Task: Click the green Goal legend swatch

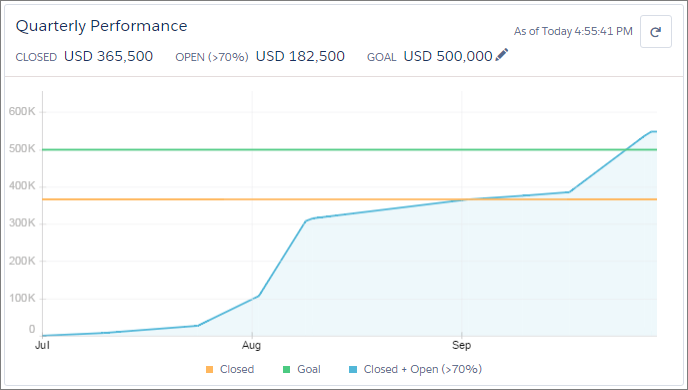Action: (x=287, y=370)
